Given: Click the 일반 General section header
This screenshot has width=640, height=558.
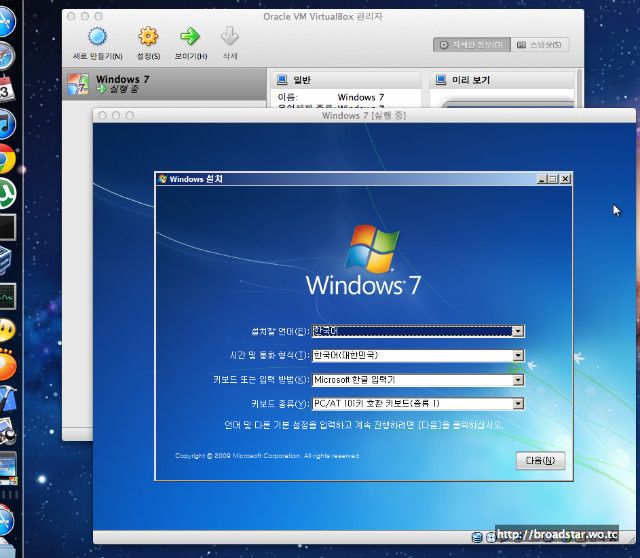Looking at the screenshot, I should [x=346, y=80].
